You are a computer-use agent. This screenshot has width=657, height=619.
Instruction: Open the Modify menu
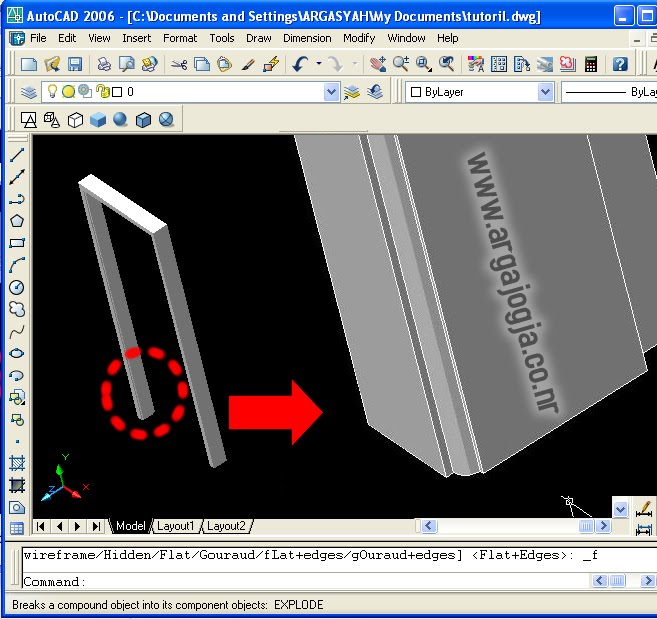359,38
